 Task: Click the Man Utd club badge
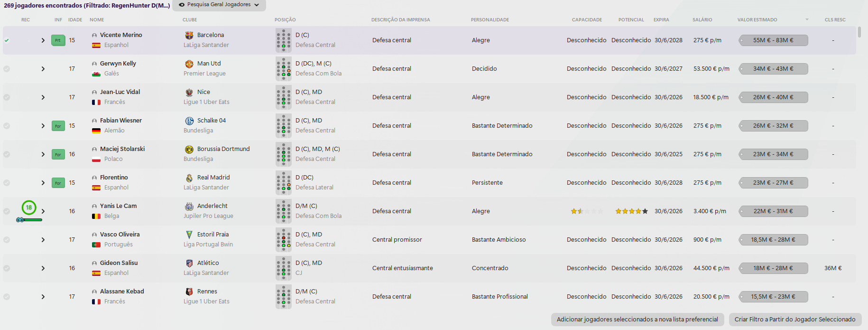(189, 64)
